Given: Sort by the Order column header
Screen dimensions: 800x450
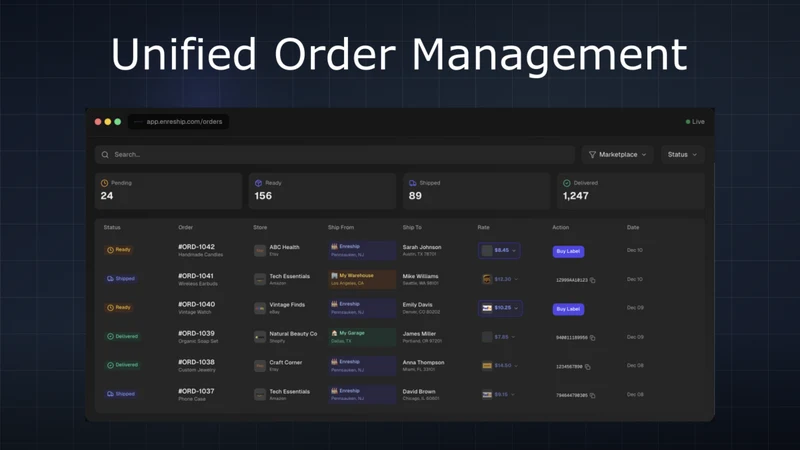Looking at the screenshot, I should pyautogui.click(x=186, y=228).
